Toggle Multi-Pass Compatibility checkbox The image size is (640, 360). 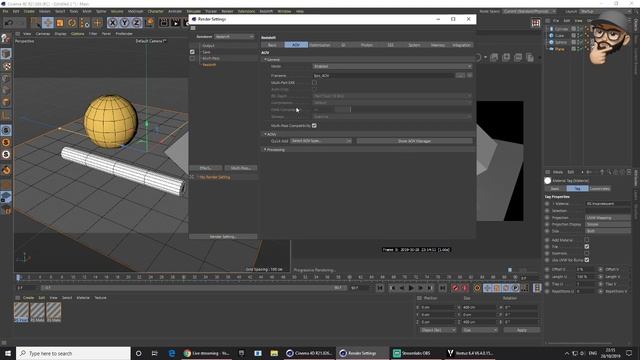(314, 126)
